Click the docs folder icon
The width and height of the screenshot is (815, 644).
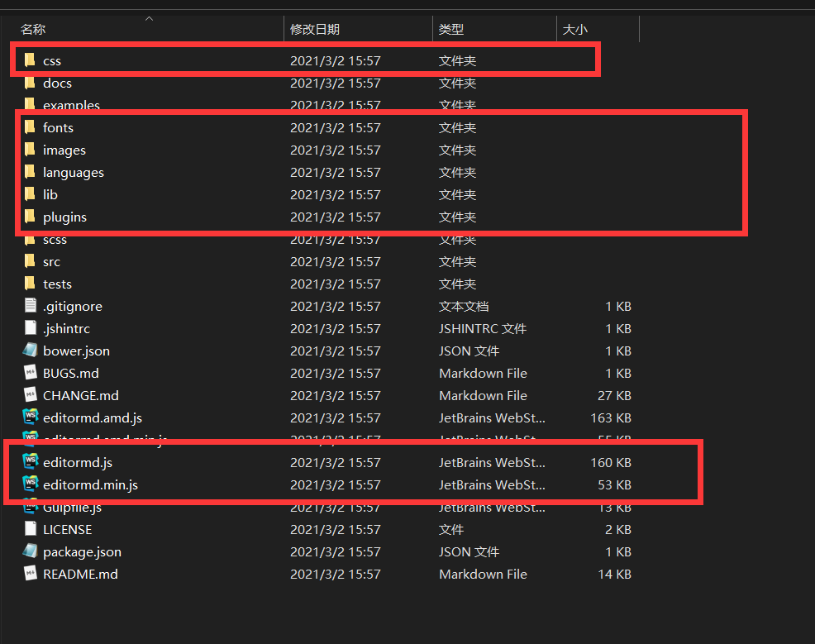click(x=30, y=83)
